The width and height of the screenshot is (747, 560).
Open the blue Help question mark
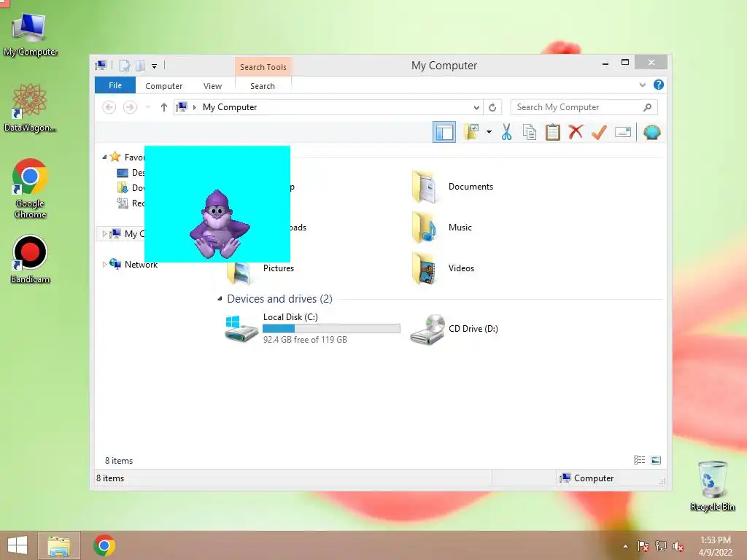659,85
